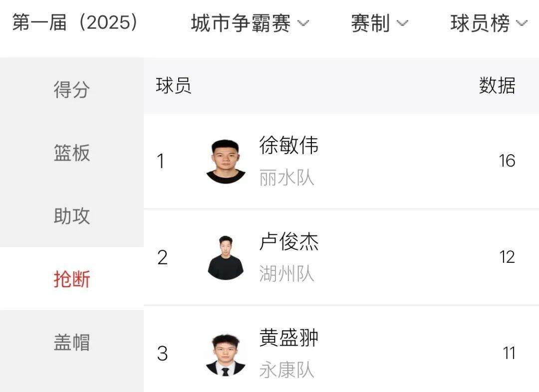The image size is (539, 392).
Task: Click player name 卢俊杰
Action: [289, 241]
